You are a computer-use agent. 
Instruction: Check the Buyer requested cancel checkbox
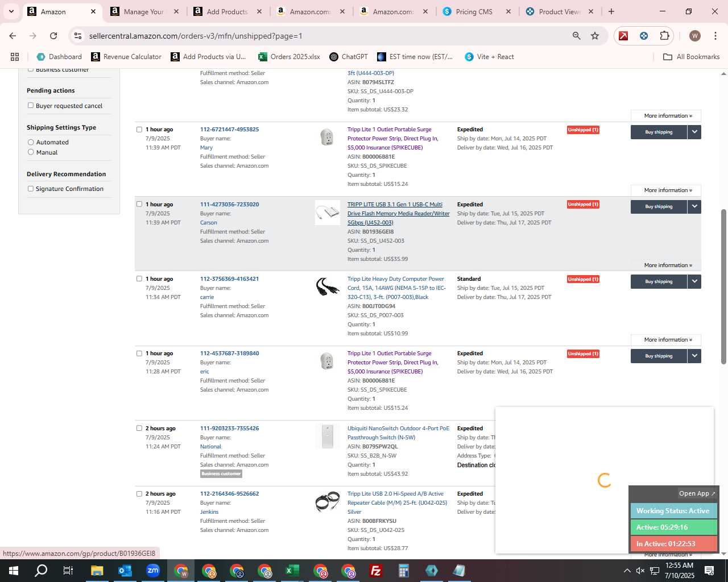pos(31,105)
